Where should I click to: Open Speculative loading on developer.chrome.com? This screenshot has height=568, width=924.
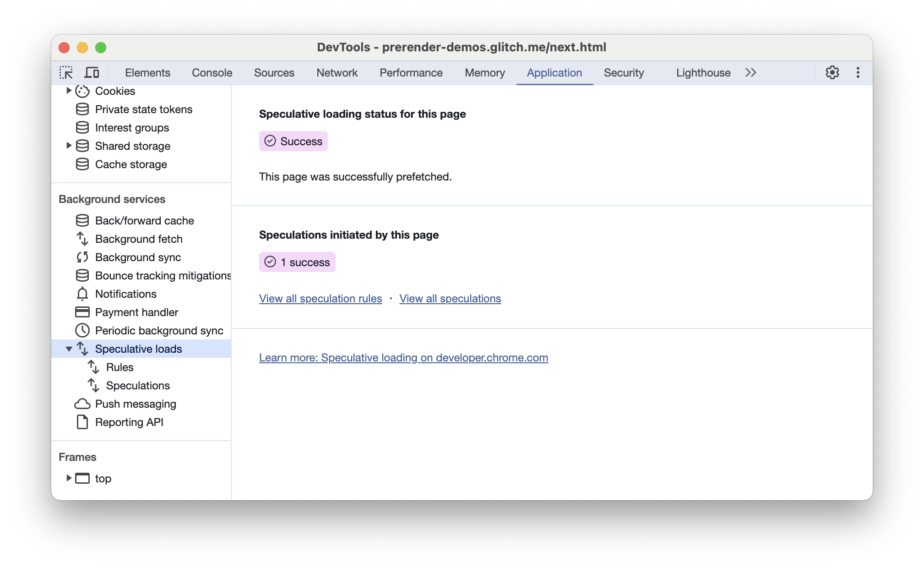403,357
